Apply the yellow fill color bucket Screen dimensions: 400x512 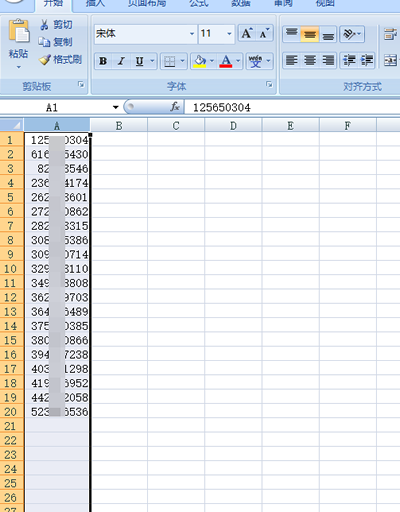pyautogui.click(x=200, y=61)
